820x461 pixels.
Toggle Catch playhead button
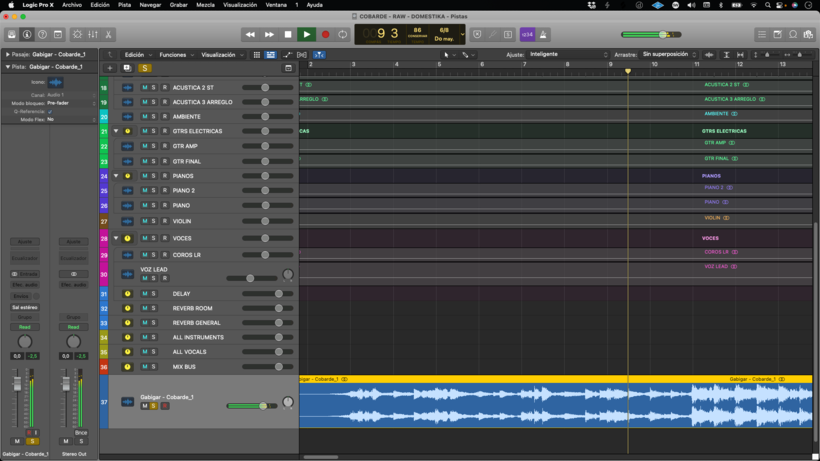pyautogui.click(x=319, y=55)
